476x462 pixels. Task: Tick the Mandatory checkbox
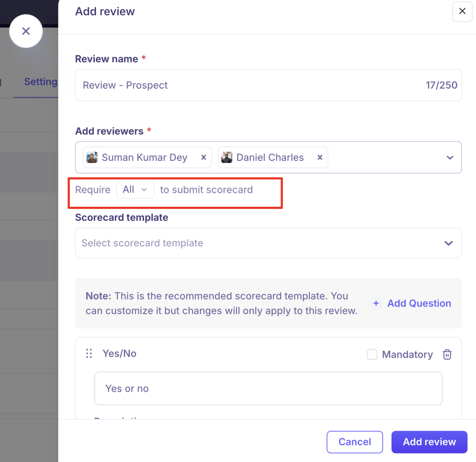(372, 354)
